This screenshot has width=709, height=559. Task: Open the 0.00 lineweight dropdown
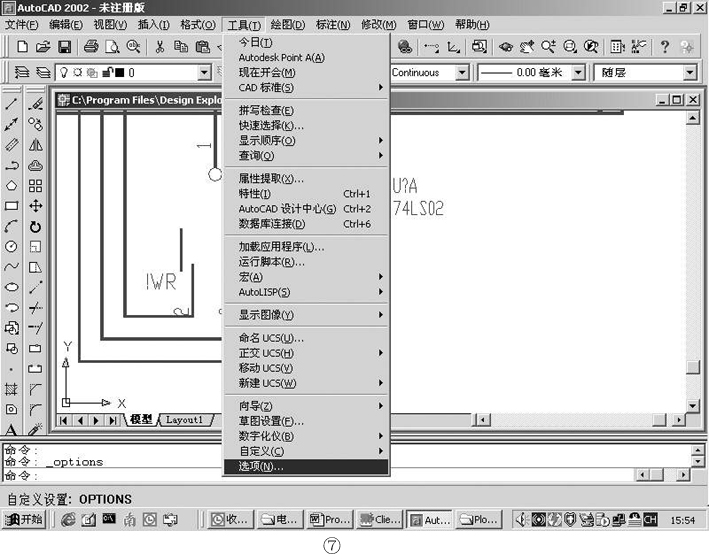point(578,72)
